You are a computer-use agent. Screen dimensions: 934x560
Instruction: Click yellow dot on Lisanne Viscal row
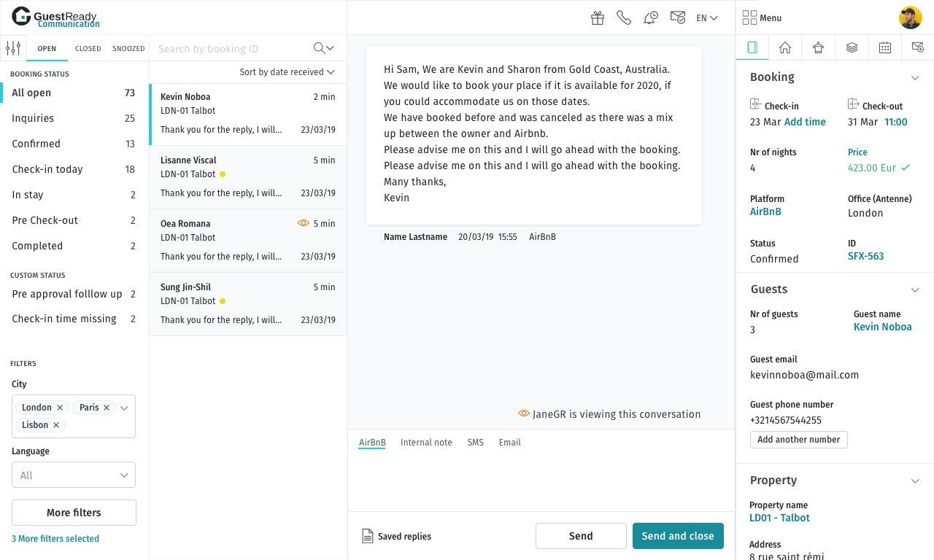223,174
